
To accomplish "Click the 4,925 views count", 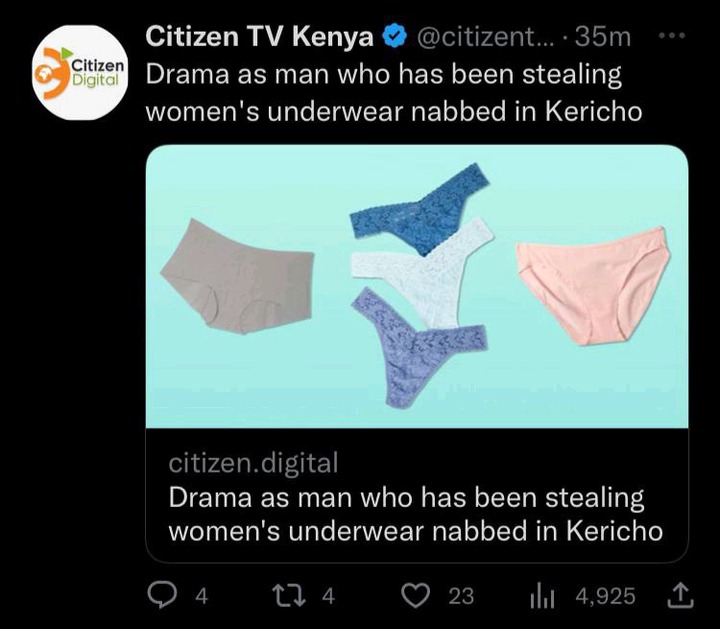I will click(605, 596).
